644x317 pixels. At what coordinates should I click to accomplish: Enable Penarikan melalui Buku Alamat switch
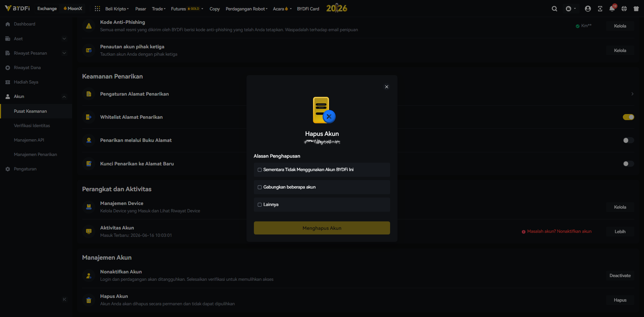(628, 140)
